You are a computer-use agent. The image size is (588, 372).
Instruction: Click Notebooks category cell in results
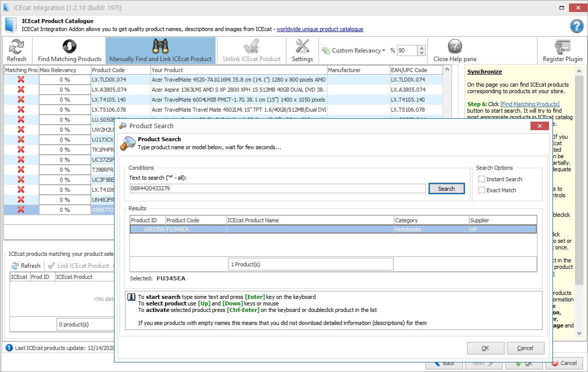pyautogui.click(x=431, y=229)
